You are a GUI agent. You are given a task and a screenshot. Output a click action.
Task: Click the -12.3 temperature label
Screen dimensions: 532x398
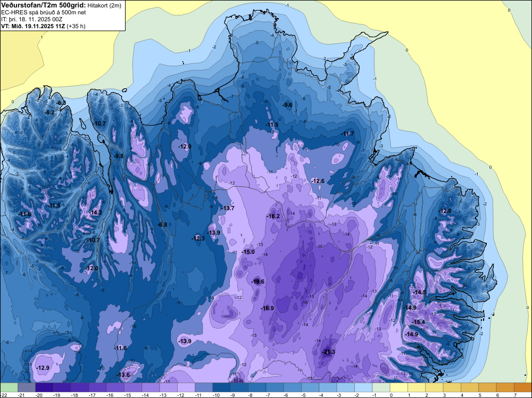[198, 238]
